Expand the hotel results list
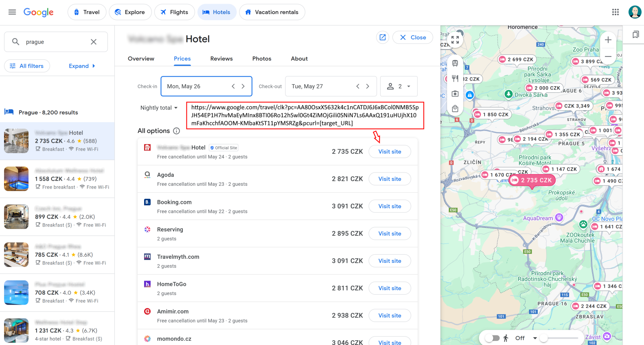This screenshot has height=345, width=644. (82, 66)
